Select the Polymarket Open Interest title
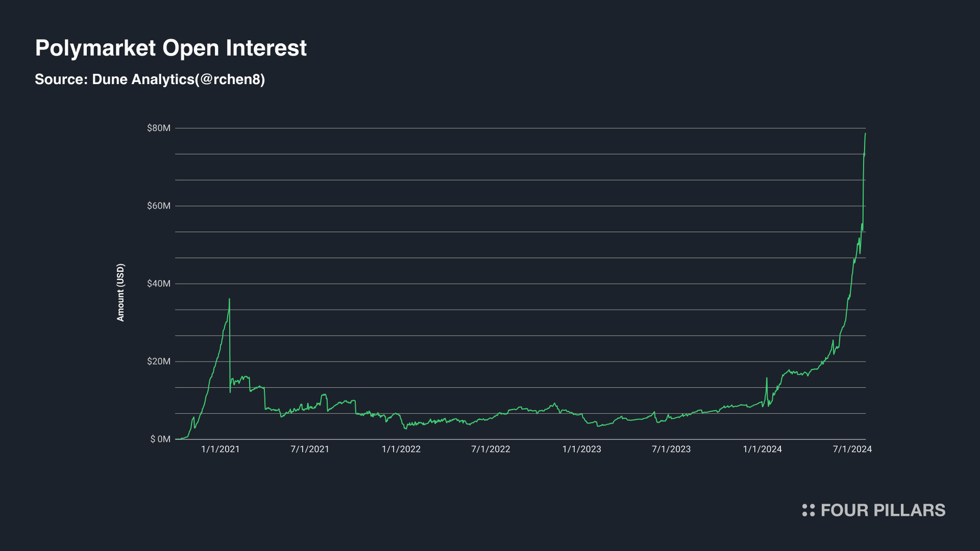Screen dimensions: 980x551 [x=171, y=48]
